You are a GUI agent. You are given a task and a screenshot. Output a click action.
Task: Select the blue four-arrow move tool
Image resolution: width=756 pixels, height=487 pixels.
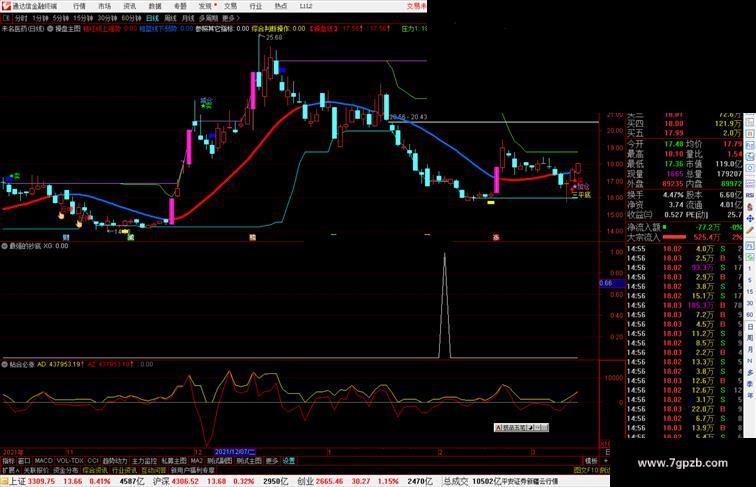pos(750,218)
